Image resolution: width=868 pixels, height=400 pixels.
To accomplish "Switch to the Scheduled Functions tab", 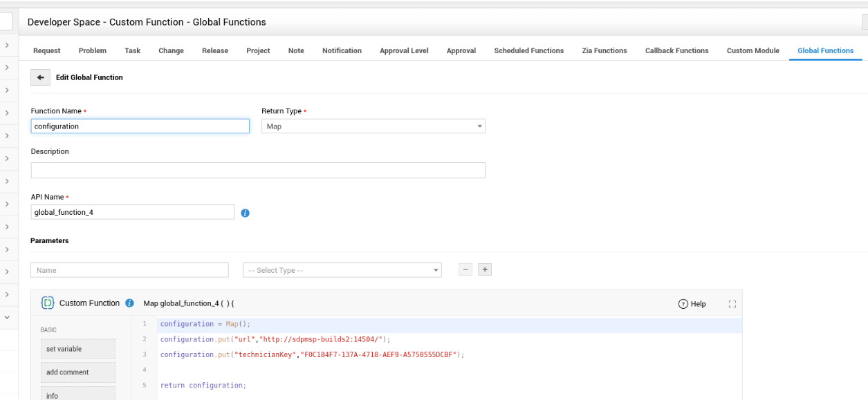I will (x=528, y=50).
